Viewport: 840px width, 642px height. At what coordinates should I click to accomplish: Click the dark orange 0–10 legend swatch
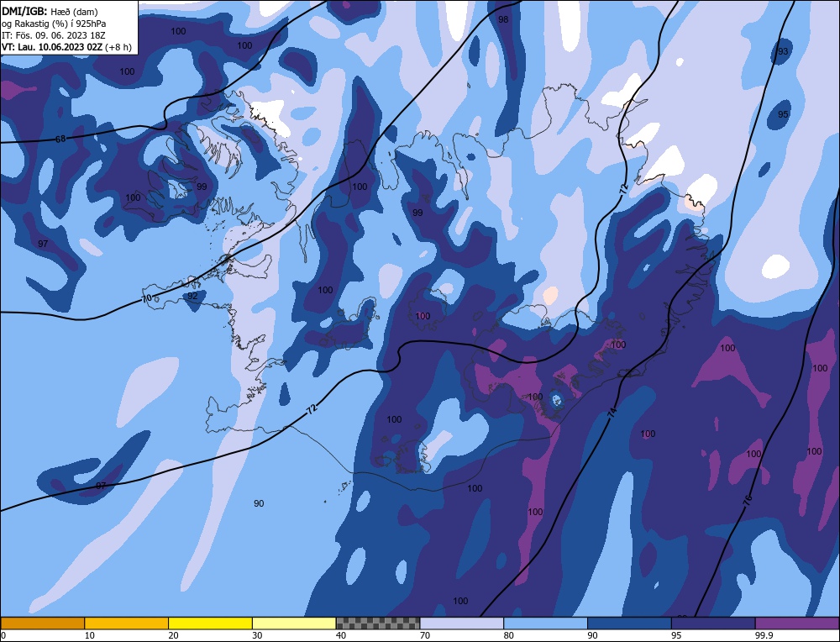[x=42, y=623]
